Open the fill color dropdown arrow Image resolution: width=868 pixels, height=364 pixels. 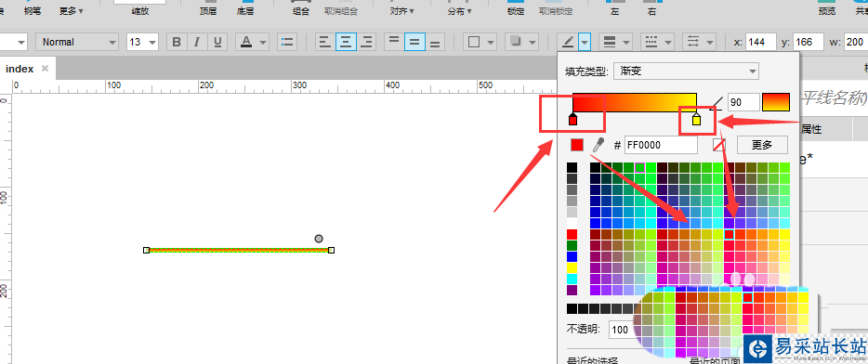point(490,42)
